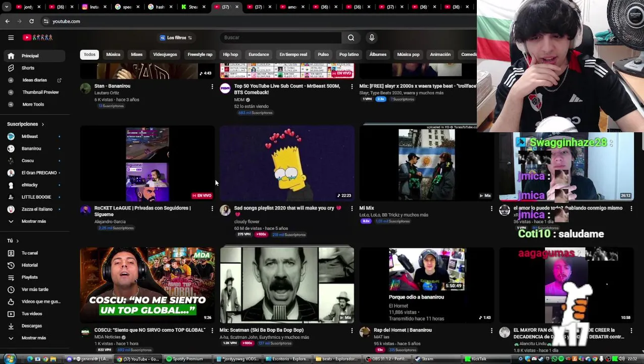Open LITTLE BOOGIE subscription channel
The image size is (644, 364).
point(34,197)
